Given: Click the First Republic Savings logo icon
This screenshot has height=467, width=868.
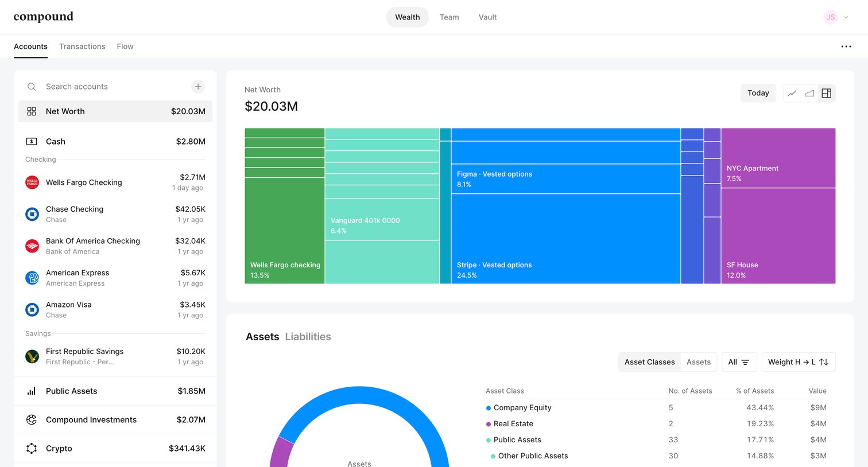Looking at the screenshot, I should (32, 356).
